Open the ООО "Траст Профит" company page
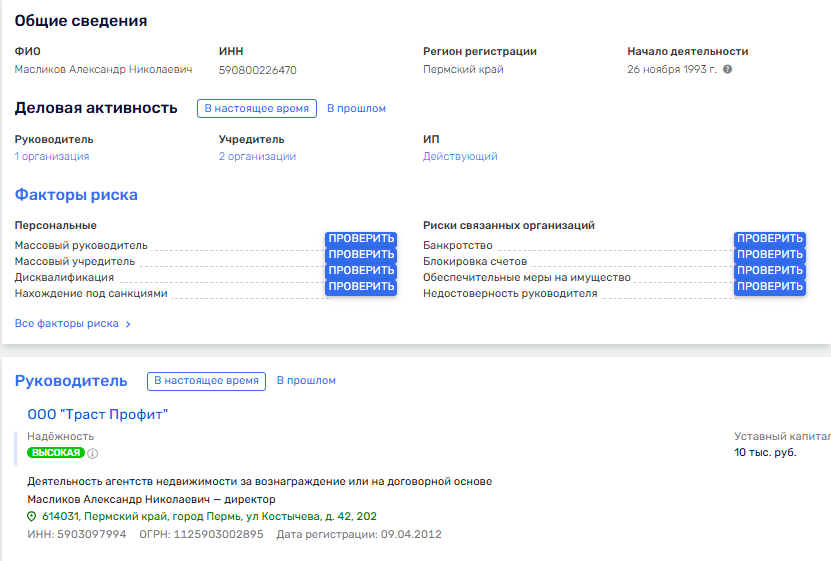Image resolution: width=831 pixels, height=561 pixels. (97, 415)
